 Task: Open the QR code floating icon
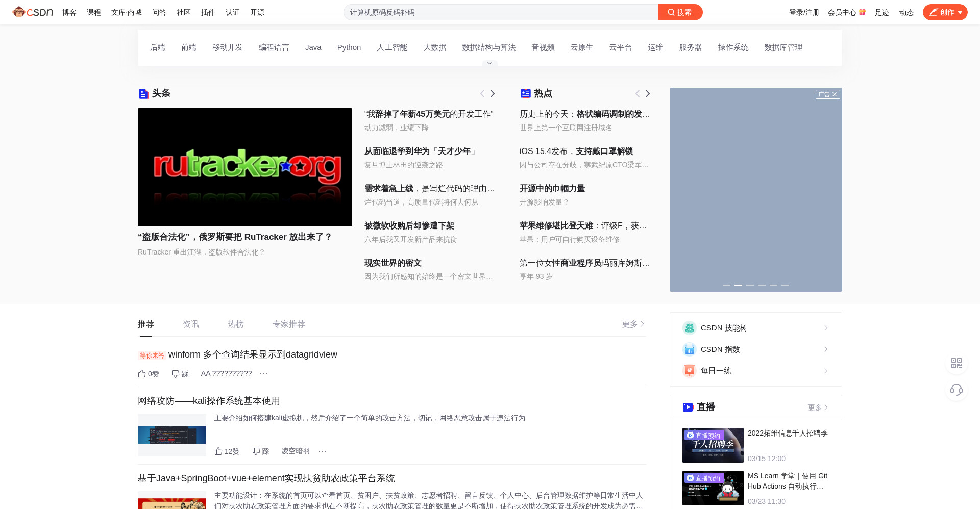(957, 363)
